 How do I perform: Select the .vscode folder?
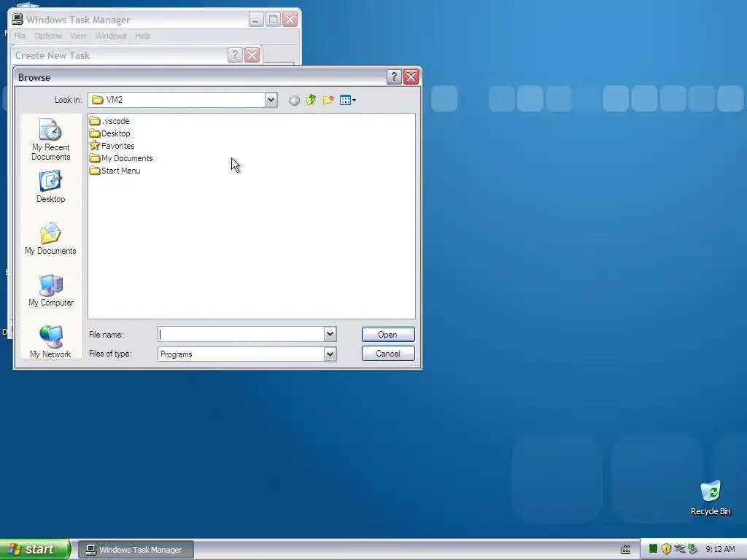pyautogui.click(x=109, y=121)
